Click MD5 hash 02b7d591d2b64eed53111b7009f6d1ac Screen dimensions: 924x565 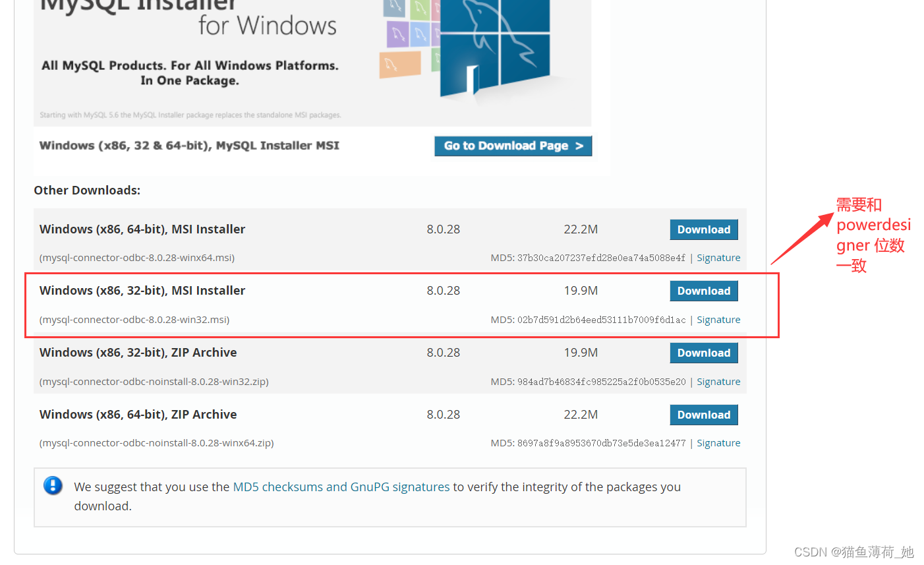point(601,320)
